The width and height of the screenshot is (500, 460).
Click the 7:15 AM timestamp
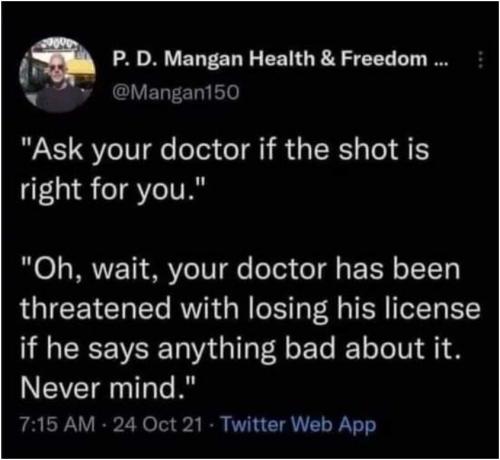point(58,425)
